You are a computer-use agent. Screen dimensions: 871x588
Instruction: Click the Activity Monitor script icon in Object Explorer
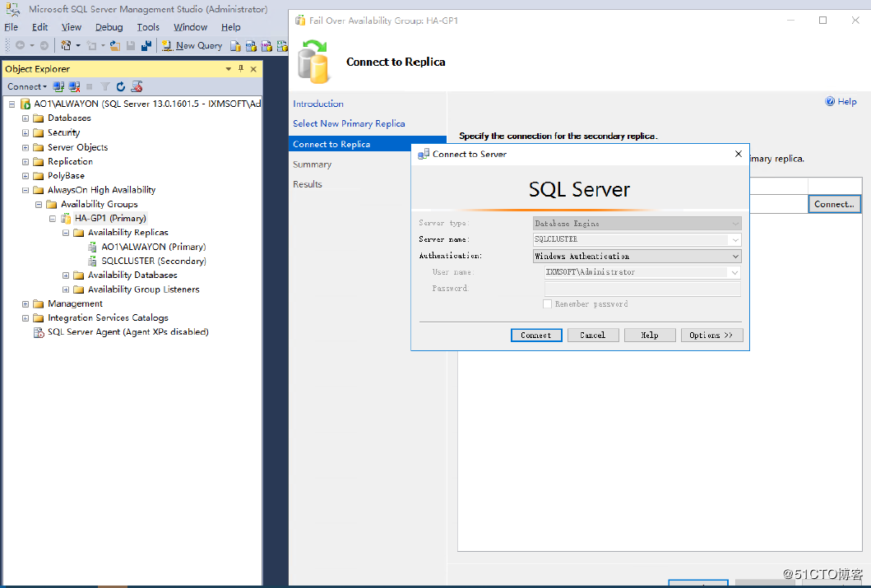click(137, 86)
